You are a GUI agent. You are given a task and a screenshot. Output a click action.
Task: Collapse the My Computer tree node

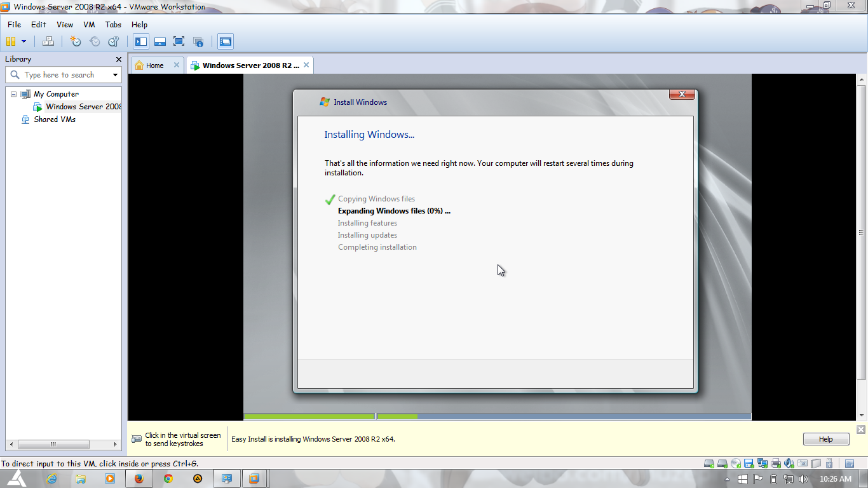[13, 94]
